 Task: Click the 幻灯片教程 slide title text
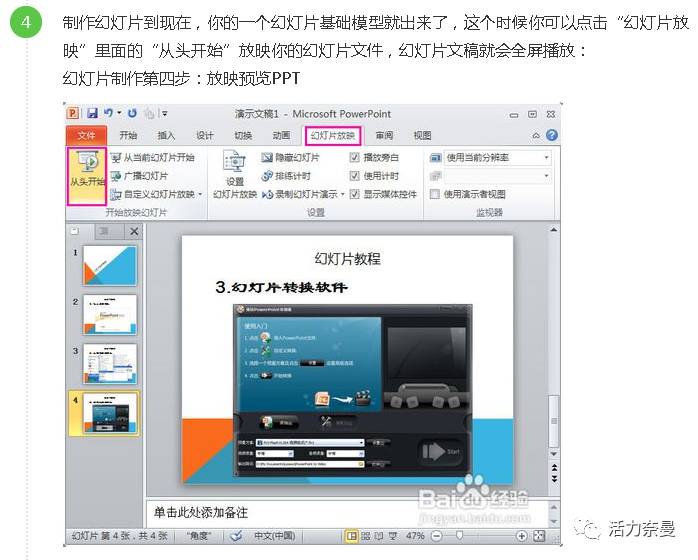tap(347, 259)
